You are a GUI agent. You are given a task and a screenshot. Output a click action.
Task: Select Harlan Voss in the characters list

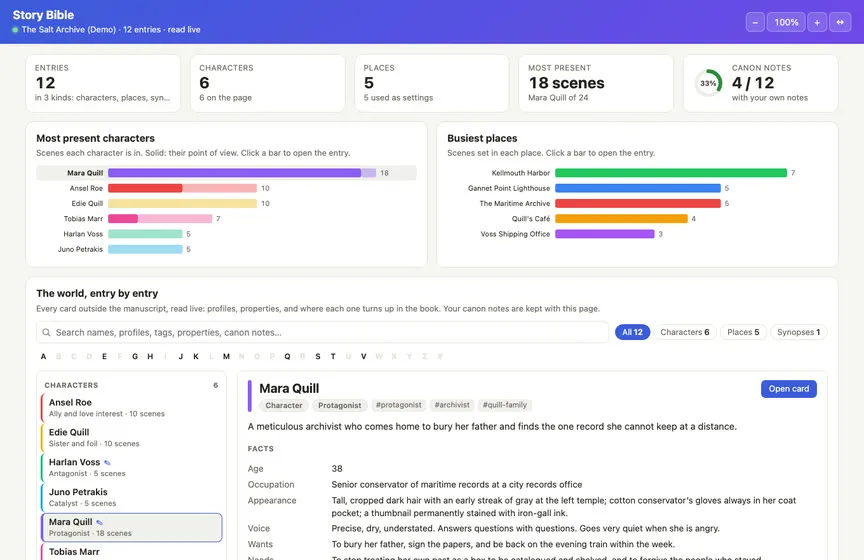132,467
